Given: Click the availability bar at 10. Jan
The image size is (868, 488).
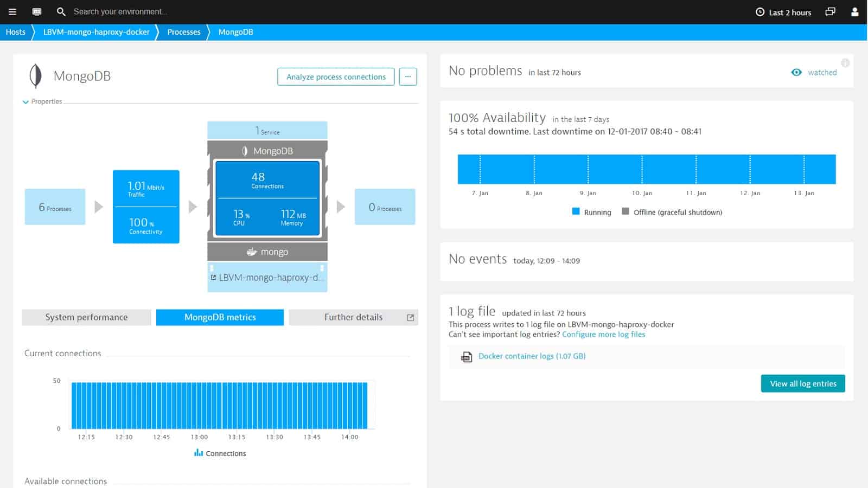Looking at the screenshot, I should tap(642, 169).
